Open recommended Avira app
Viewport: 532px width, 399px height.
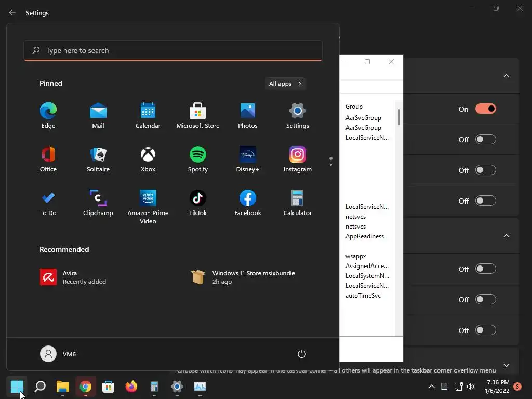tap(73, 277)
